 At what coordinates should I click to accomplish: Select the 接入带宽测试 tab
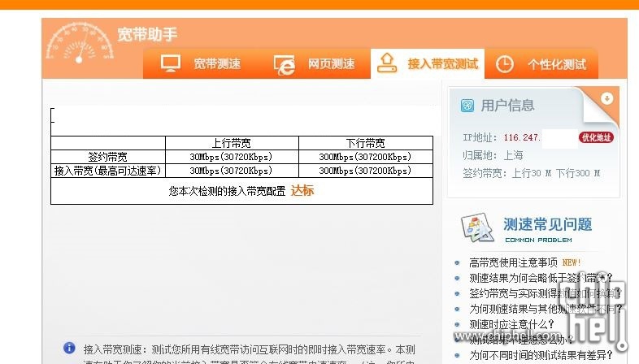[x=428, y=64]
